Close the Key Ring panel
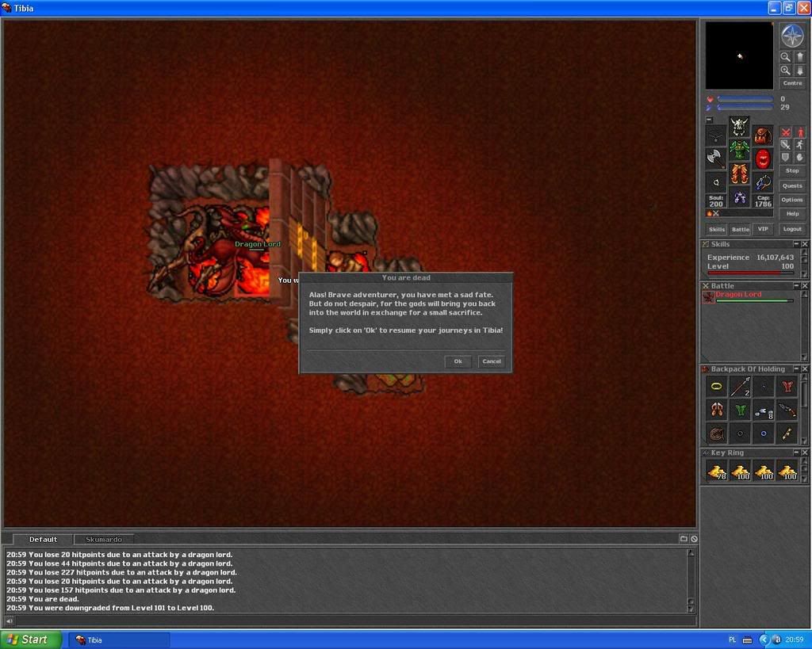The image size is (812, 649). click(805, 452)
